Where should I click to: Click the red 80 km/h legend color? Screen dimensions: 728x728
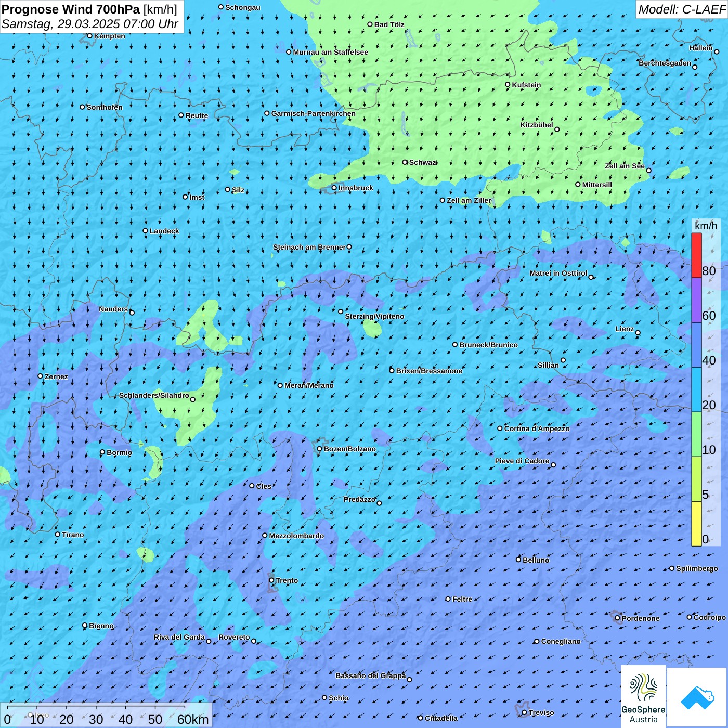point(696,255)
